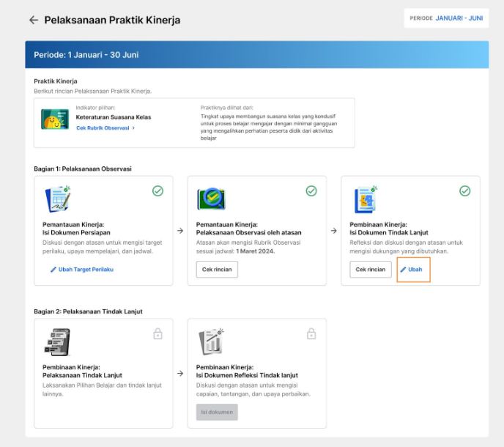Click the Isi Dokumen Persiapan document icon
Screen dimensions: 504x447
pyautogui.click(x=58, y=199)
